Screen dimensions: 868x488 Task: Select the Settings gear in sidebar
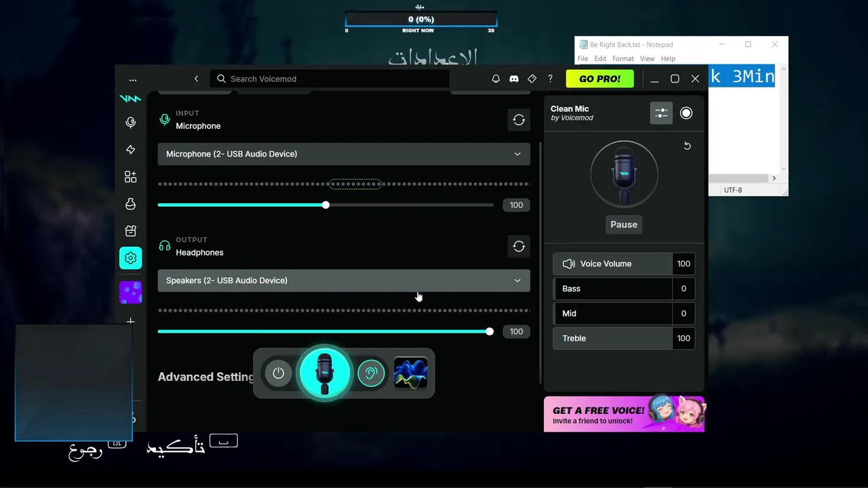click(131, 258)
